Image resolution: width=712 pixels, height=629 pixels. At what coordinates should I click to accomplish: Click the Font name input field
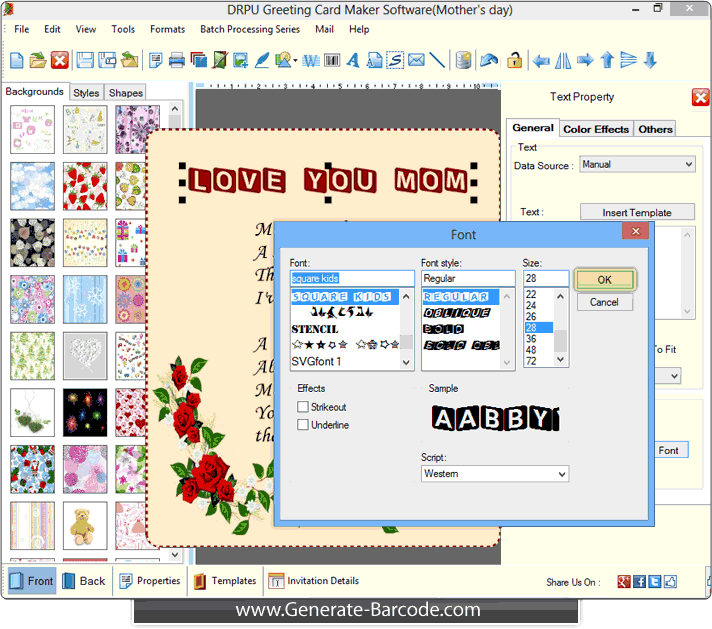tap(352, 278)
